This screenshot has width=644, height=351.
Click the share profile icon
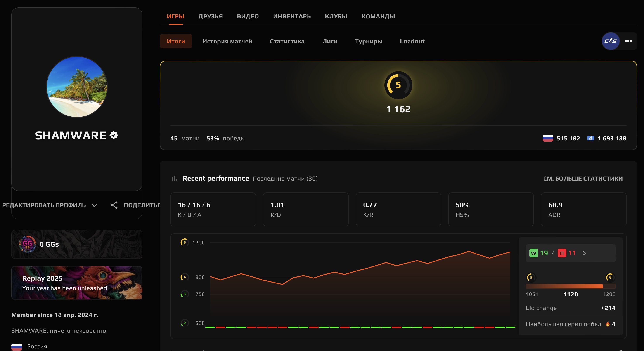[x=114, y=205]
